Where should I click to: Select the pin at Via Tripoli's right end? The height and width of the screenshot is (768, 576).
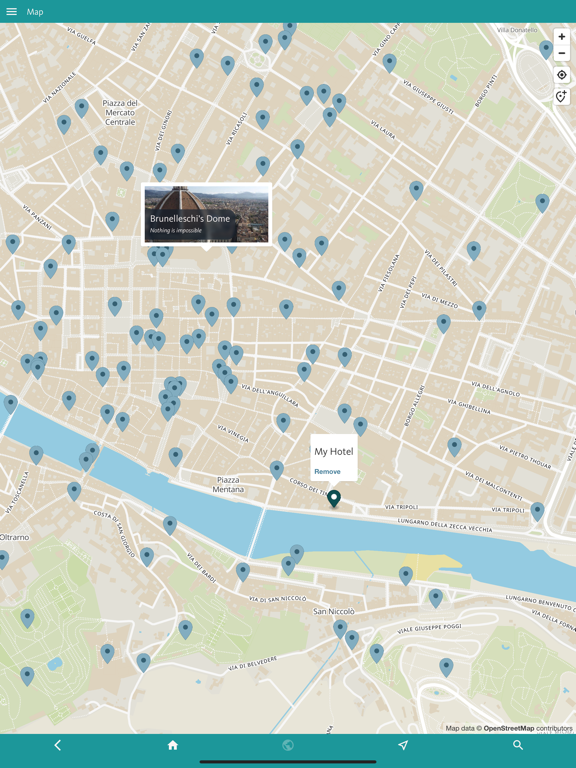537,511
